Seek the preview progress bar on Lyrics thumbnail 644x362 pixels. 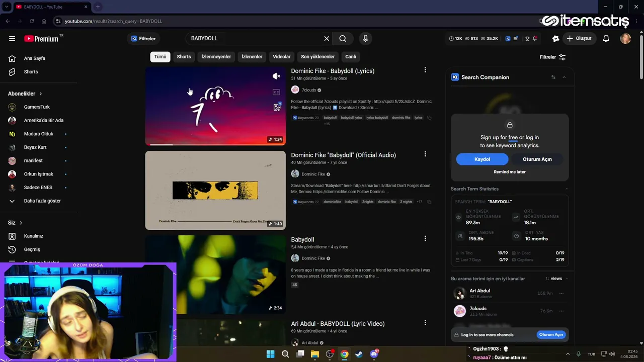point(215,145)
